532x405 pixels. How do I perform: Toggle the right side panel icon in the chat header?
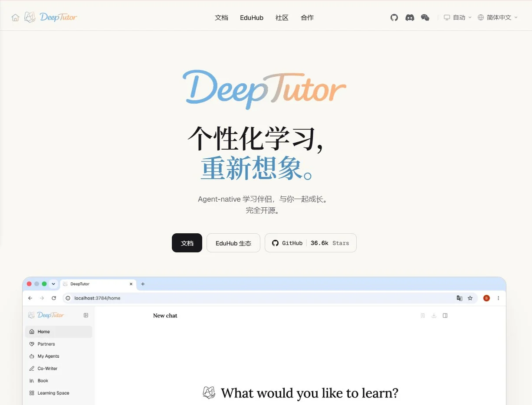click(x=445, y=316)
